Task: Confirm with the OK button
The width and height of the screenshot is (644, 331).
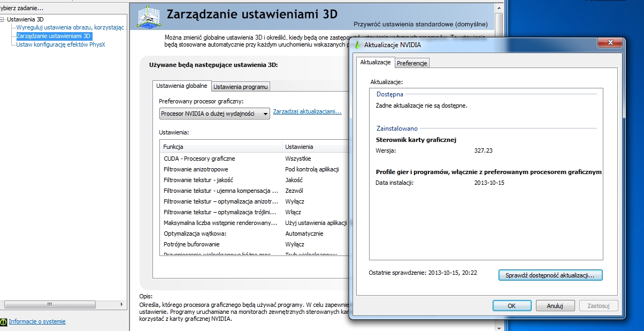Action: [511, 306]
